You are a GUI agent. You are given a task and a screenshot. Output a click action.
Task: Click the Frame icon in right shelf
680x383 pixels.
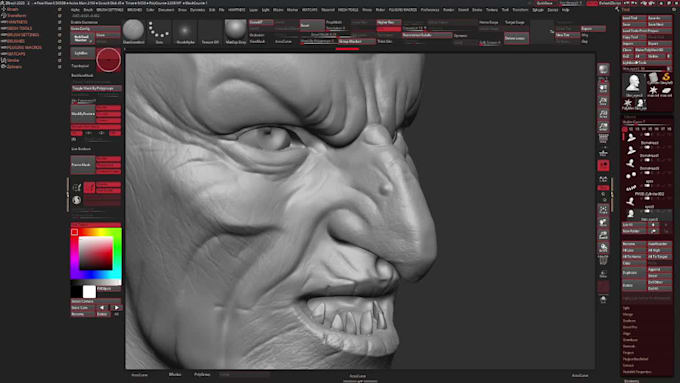click(603, 210)
